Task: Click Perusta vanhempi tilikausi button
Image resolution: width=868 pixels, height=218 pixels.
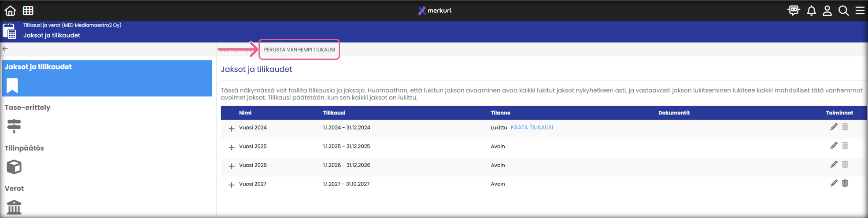Action: (x=299, y=50)
